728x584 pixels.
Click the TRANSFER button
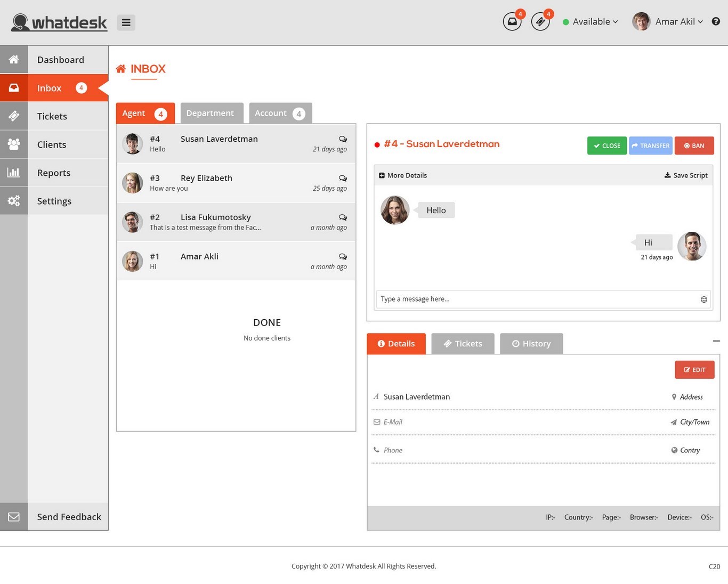coord(650,145)
